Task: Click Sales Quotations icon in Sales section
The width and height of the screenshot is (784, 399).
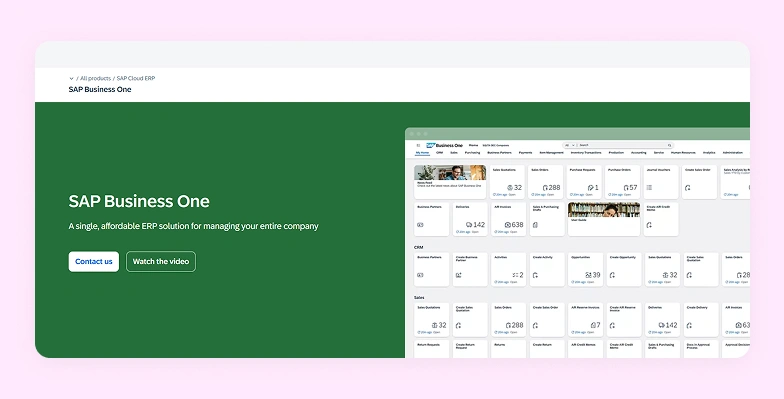Action: [x=434, y=326]
